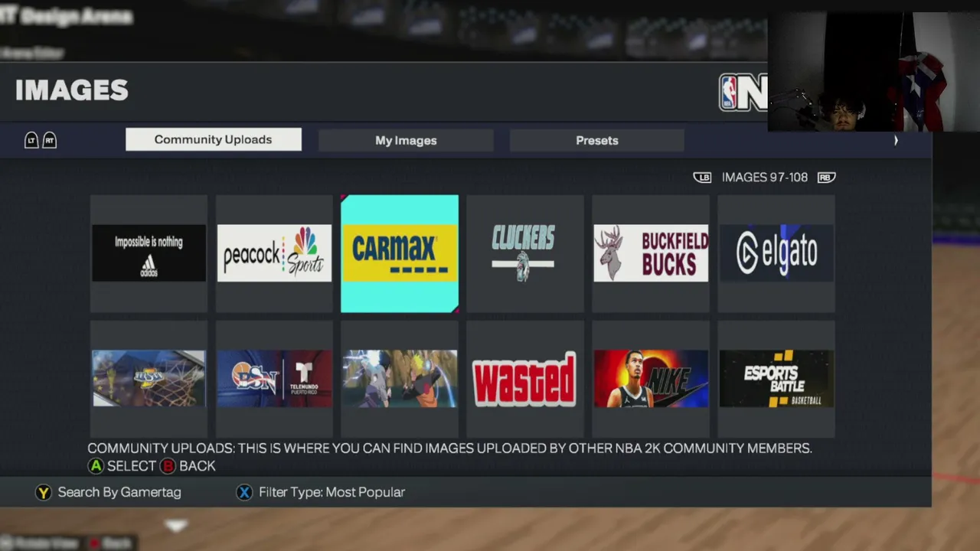The height and width of the screenshot is (551, 980).
Task: Select the adidas Impossible is Nothing image
Action: (x=149, y=253)
